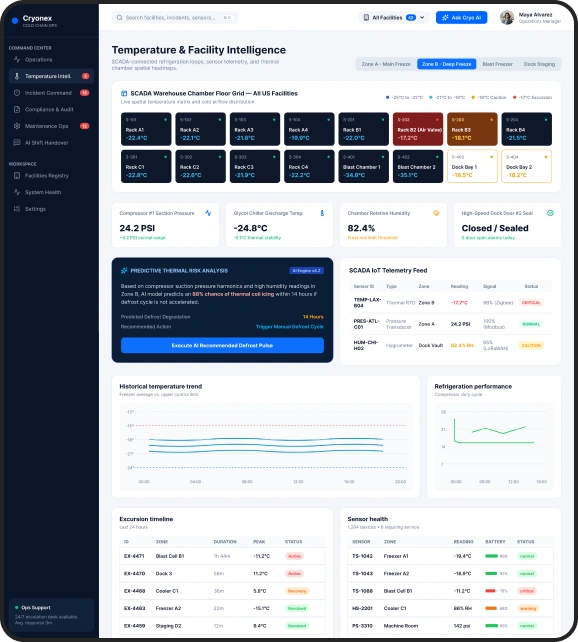The image size is (578, 642).
Task: Click Trigger Manual Defrost Cycle link
Action: point(290,327)
